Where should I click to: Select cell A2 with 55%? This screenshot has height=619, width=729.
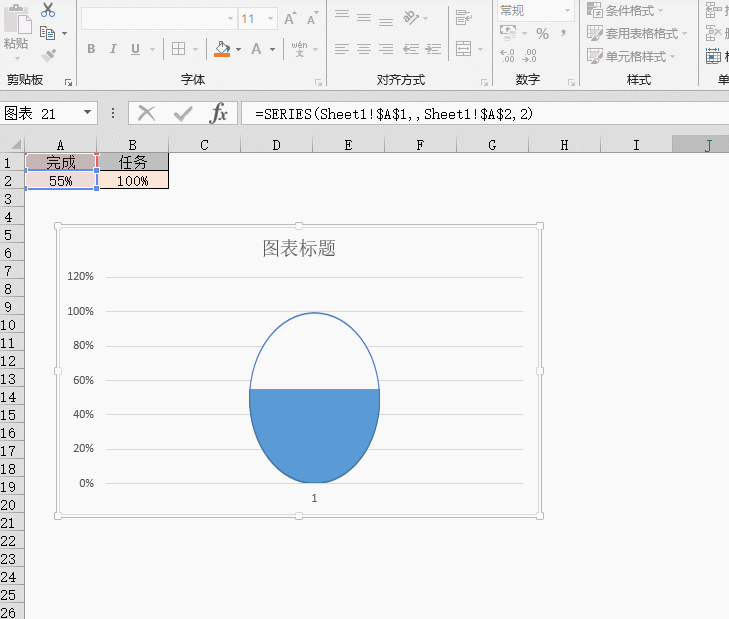point(60,180)
